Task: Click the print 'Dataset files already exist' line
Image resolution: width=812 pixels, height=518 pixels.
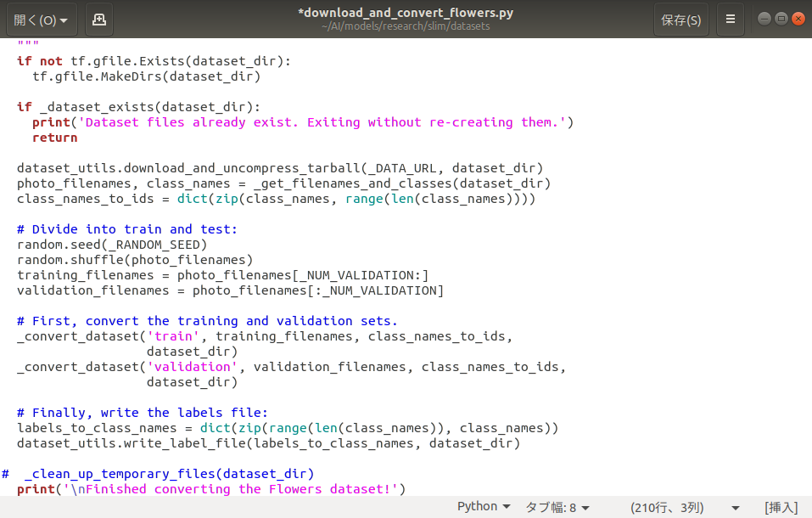Action: [x=303, y=123]
